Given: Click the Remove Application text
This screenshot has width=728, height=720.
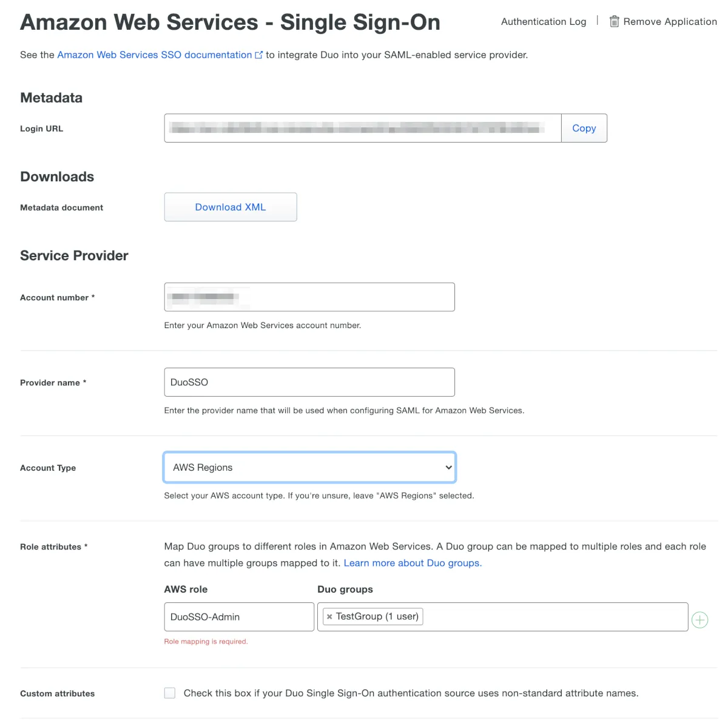Looking at the screenshot, I should (670, 22).
